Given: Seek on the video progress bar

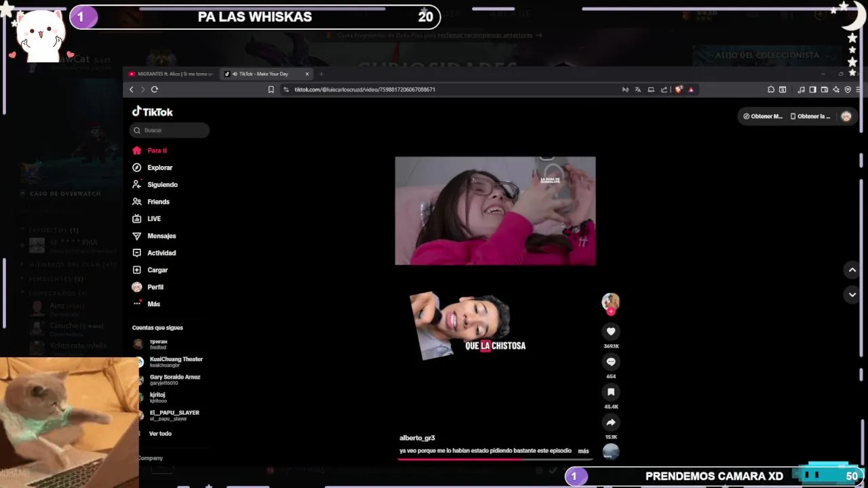Looking at the screenshot, I should pos(495,459).
